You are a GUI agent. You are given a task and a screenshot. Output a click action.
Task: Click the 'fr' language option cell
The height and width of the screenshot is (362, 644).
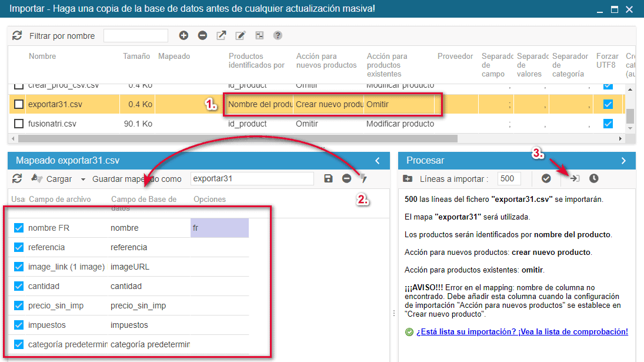coord(219,228)
